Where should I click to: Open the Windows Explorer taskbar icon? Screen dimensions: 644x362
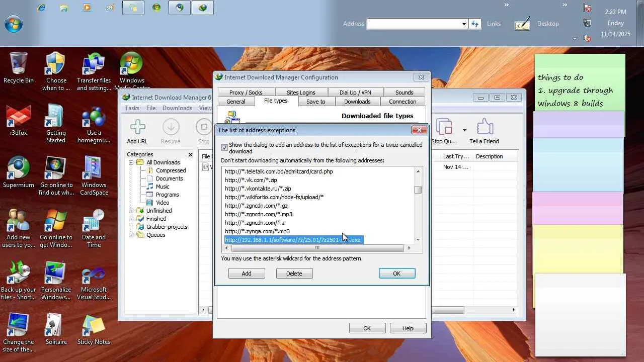coord(64,8)
